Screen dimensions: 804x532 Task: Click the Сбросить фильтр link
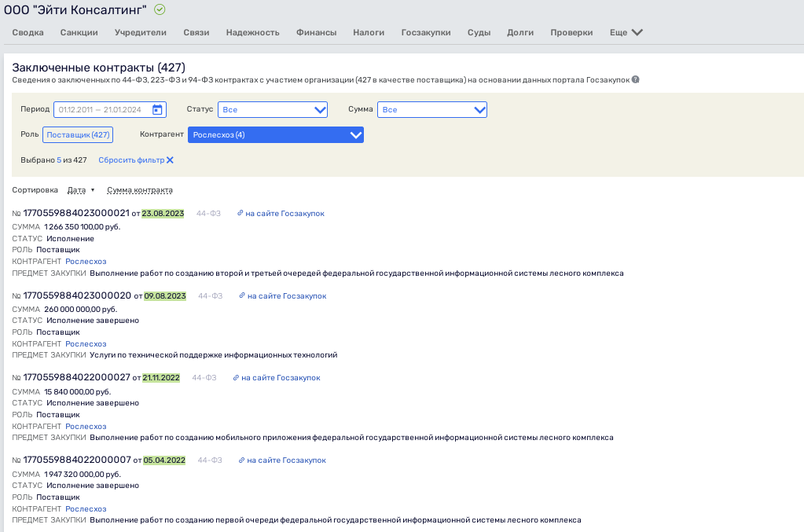coord(131,160)
